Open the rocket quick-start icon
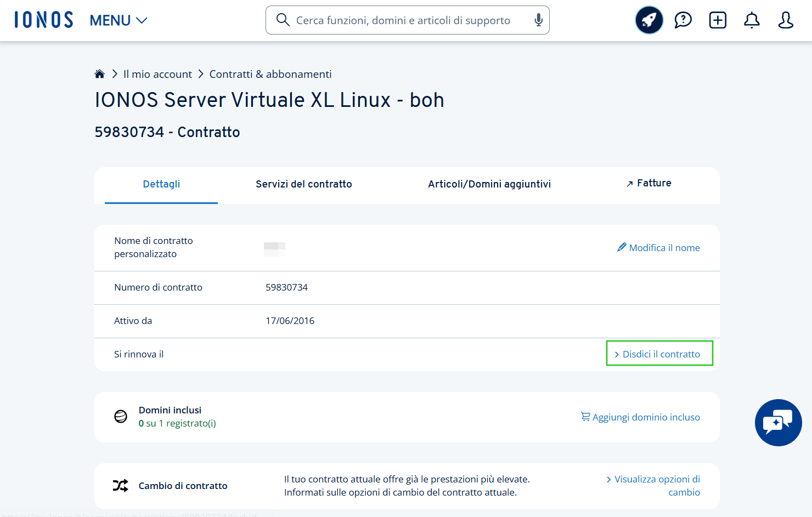 [649, 20]
